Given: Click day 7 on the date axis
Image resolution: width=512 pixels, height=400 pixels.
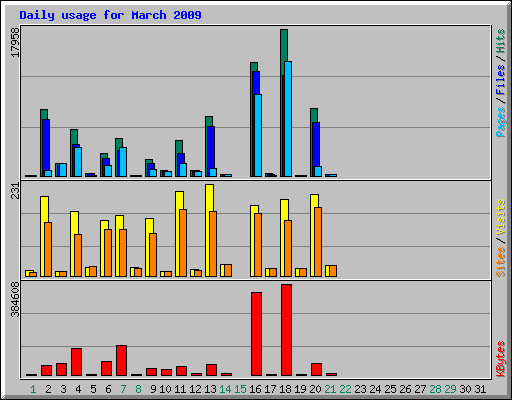Looking at the screenshot, I should [x=123, y=389].
